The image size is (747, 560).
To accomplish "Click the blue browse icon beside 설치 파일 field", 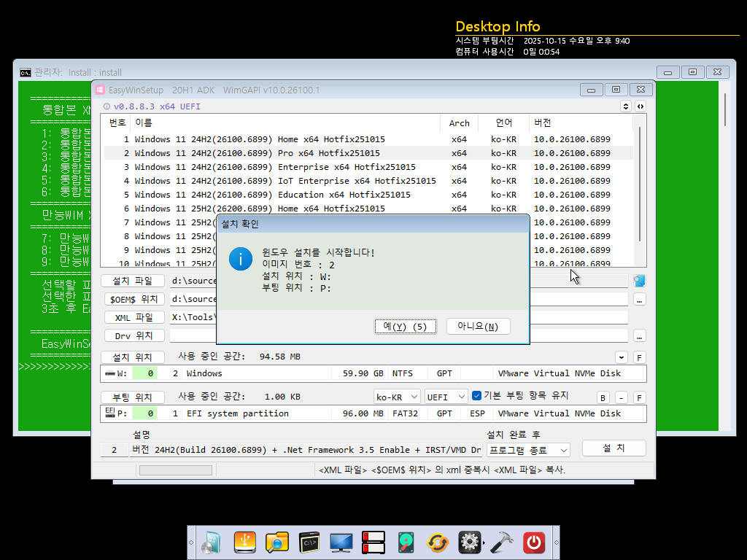I will click(639, 281).
